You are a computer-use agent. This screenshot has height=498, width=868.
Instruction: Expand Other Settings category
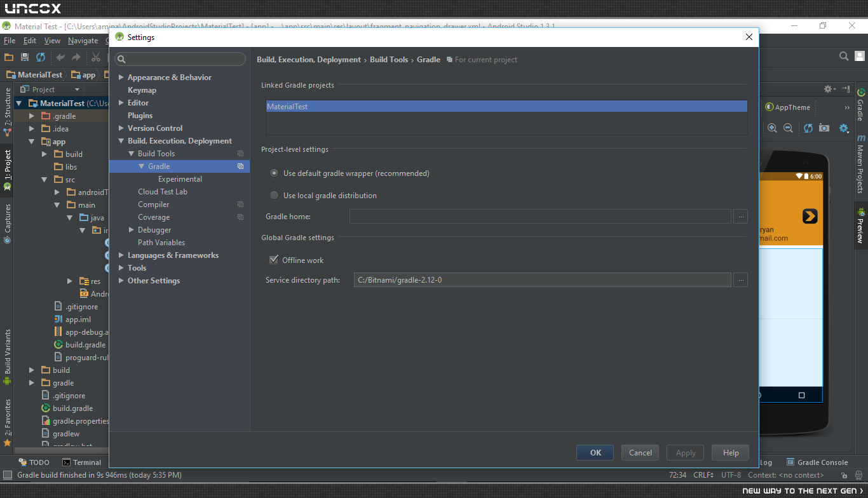click(x=121, y=281)
